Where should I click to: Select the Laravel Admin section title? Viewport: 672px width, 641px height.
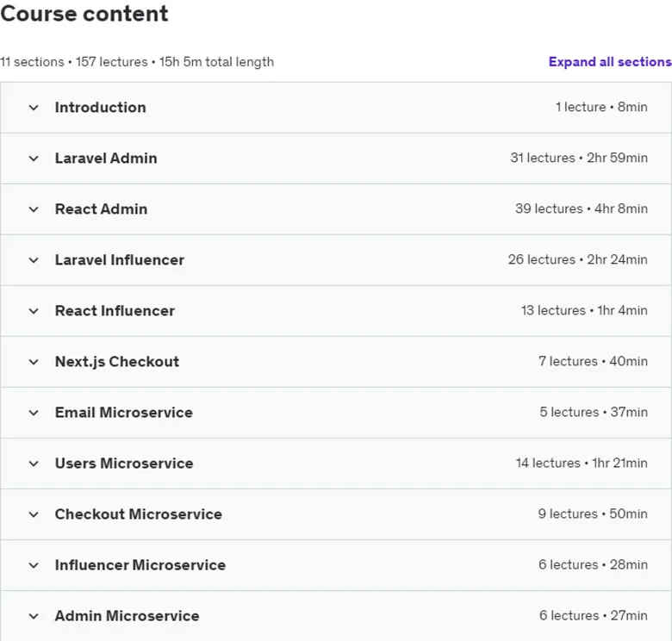[106, 159]
